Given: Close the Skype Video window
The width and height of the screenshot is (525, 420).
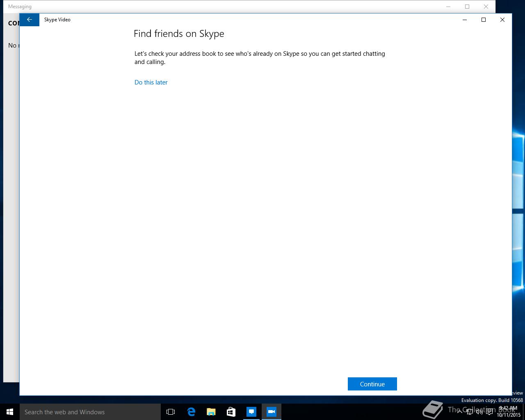Looking at the screenshot, I should (502, 20).
